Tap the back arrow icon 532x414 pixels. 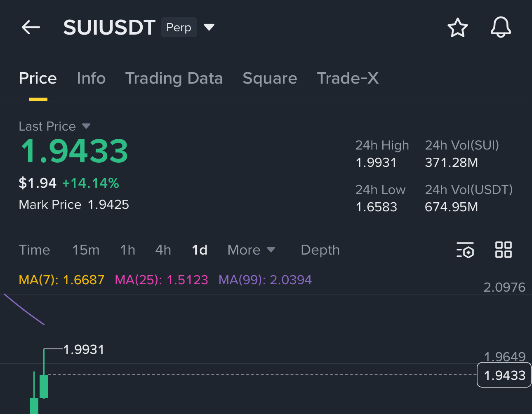(x=31, y=28)
